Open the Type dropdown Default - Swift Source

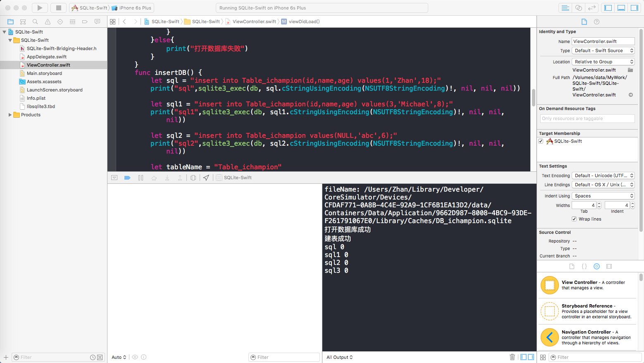coord(603,50)
